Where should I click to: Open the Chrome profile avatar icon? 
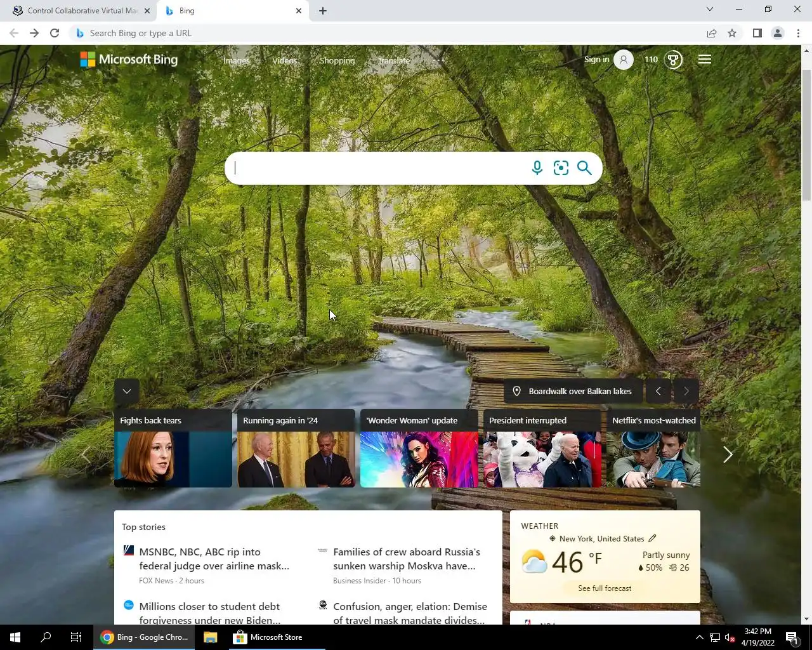777,33
